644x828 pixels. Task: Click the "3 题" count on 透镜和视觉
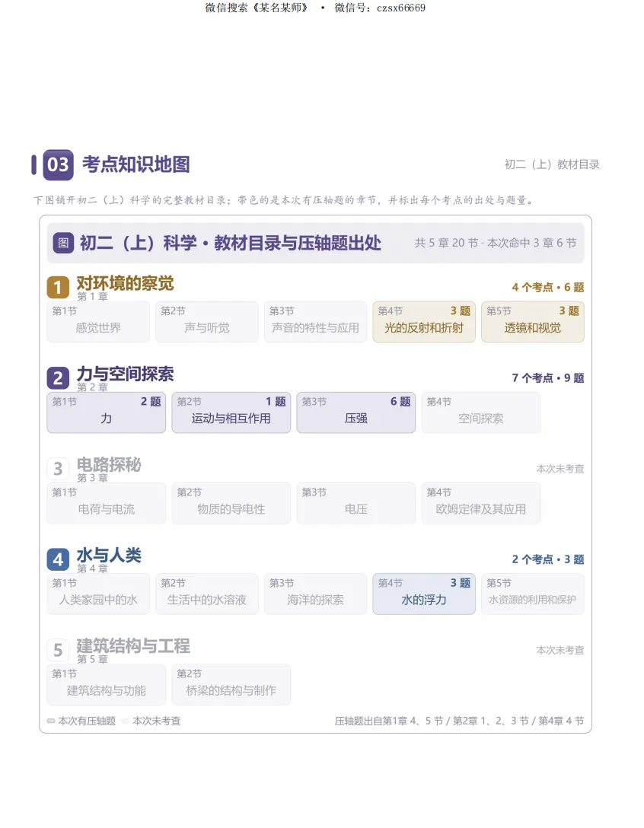pyautogui.click(x=569, y=311)
